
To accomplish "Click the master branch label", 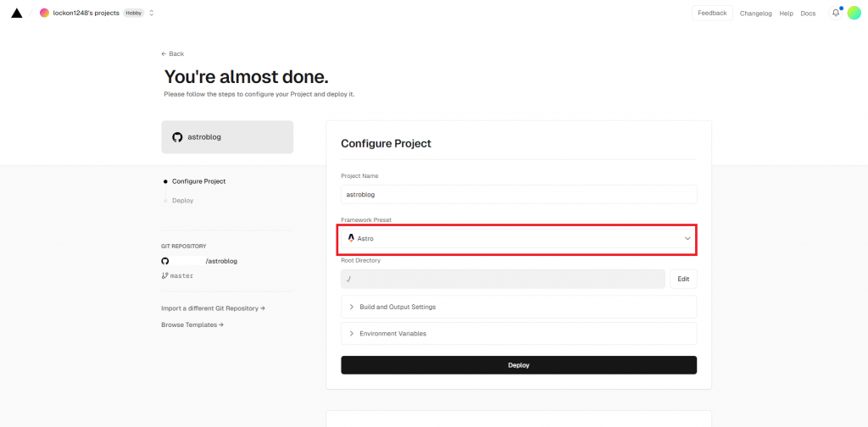I will click(181, 275).
